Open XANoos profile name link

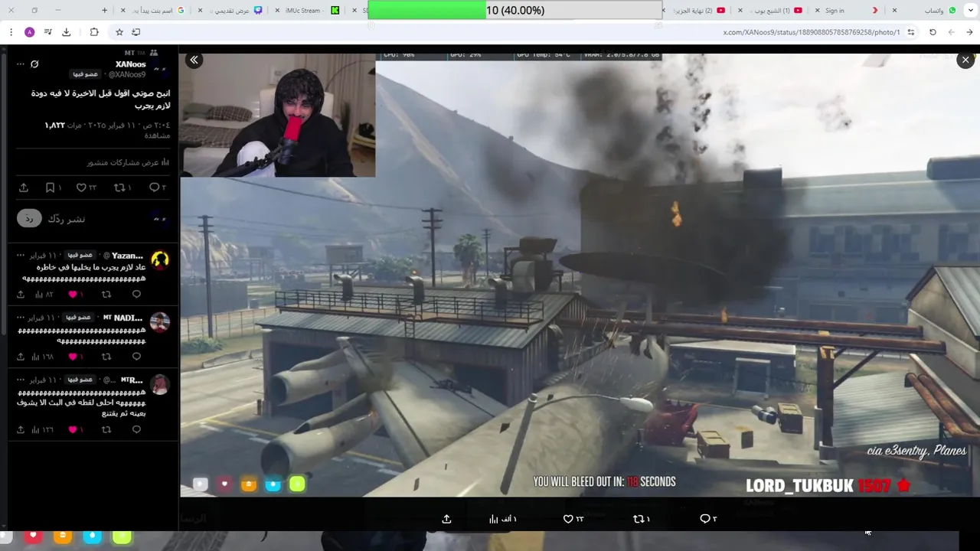click(131, 64)
